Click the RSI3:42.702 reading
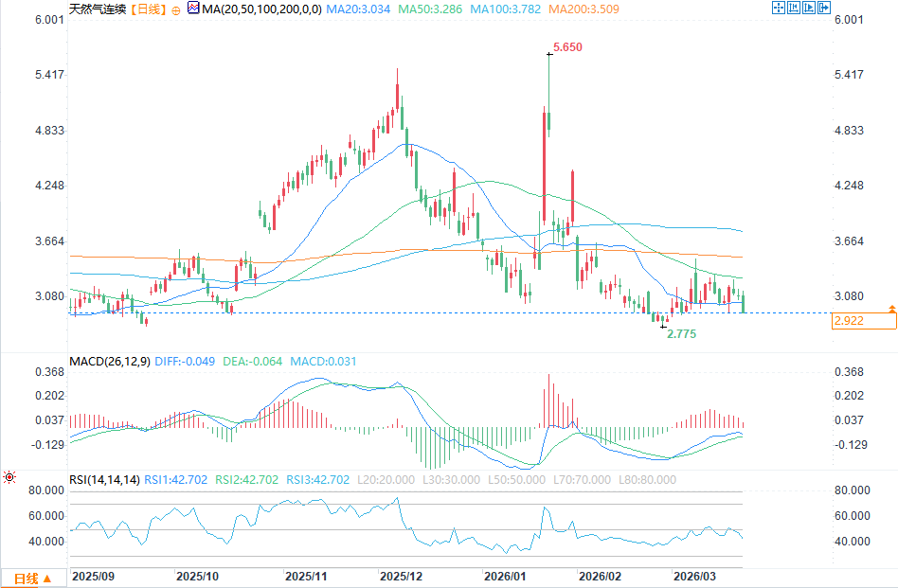This screenshot has width=898, height=588. [x=318, y=480]
